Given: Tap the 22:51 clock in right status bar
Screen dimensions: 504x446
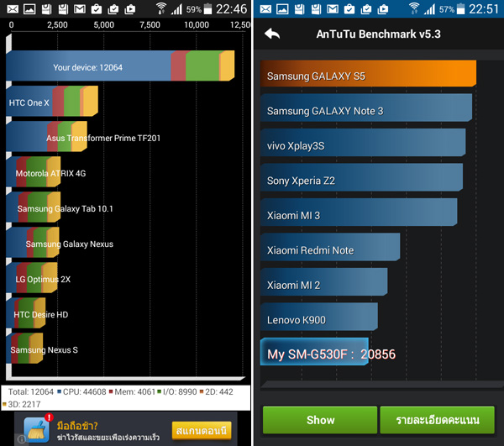Looking at the screenshot, I should pos(484,9).
